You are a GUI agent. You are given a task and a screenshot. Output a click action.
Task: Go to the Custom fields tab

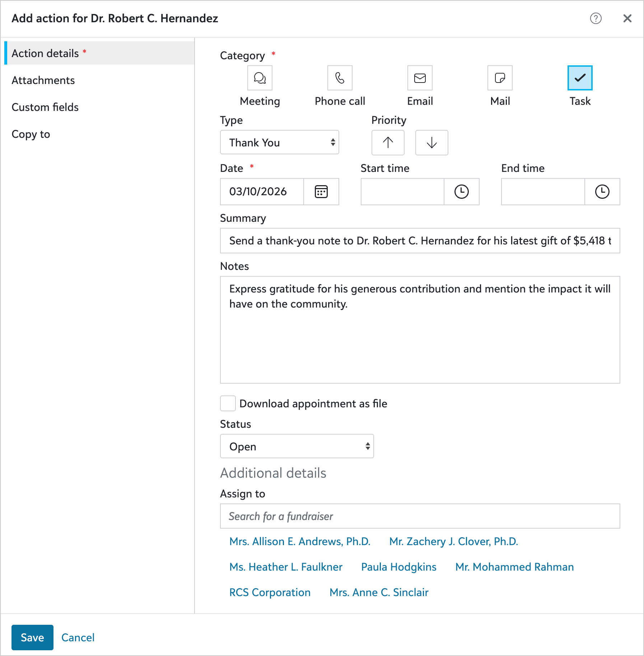coord(45,107)
